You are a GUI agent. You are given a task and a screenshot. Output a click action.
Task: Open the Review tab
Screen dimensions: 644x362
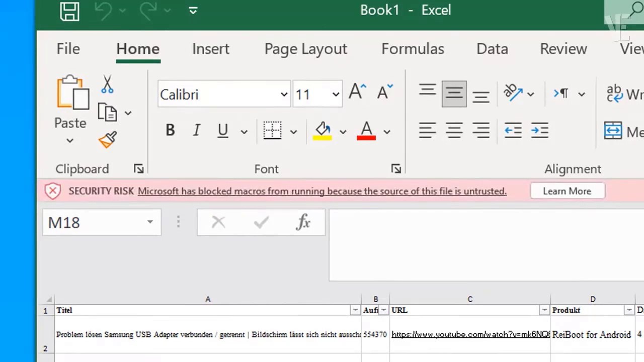pyautogui.click(x=563, y=49)
